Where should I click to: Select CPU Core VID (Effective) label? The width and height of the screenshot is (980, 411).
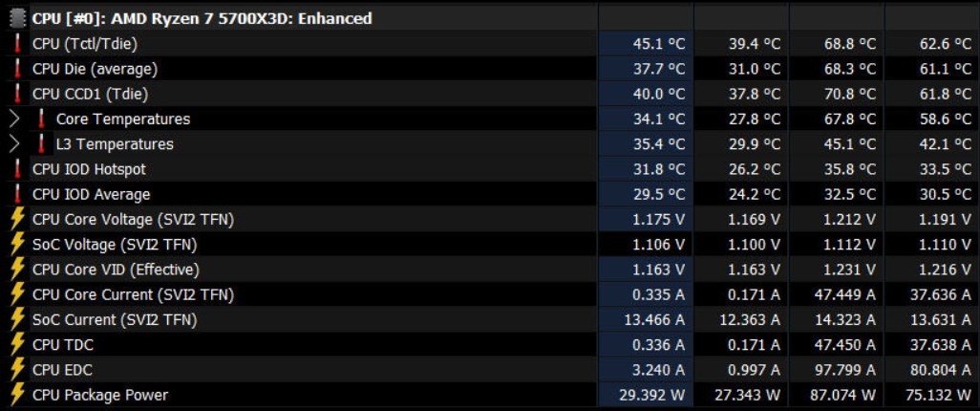pyautogui.click(x=117, y=270)
